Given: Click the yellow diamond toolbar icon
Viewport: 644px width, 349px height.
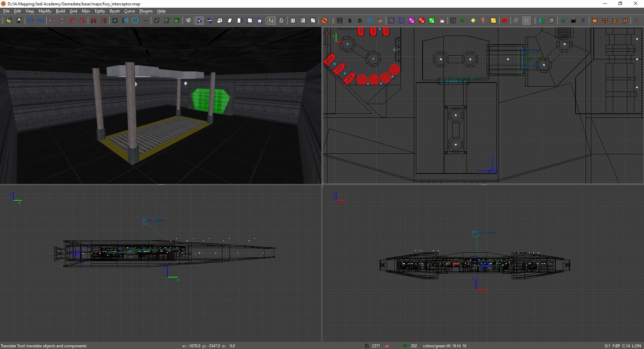Looking at the screenshot, I should click(473, 20).
